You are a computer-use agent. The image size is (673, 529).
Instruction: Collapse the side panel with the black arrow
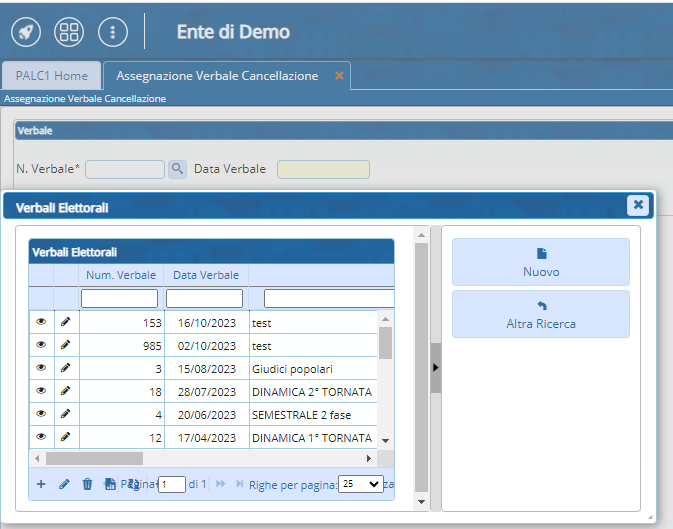435,368
